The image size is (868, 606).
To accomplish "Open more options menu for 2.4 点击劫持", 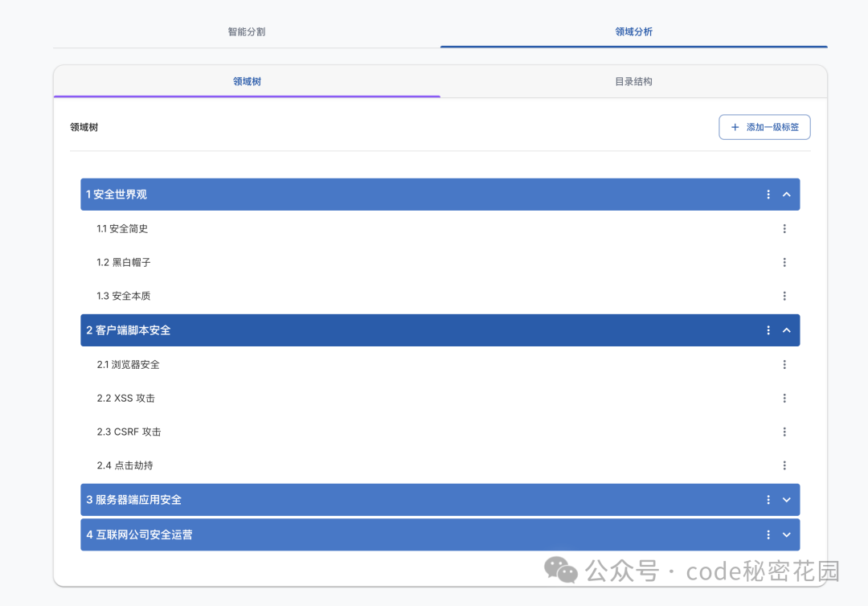I will click(784, 465).
